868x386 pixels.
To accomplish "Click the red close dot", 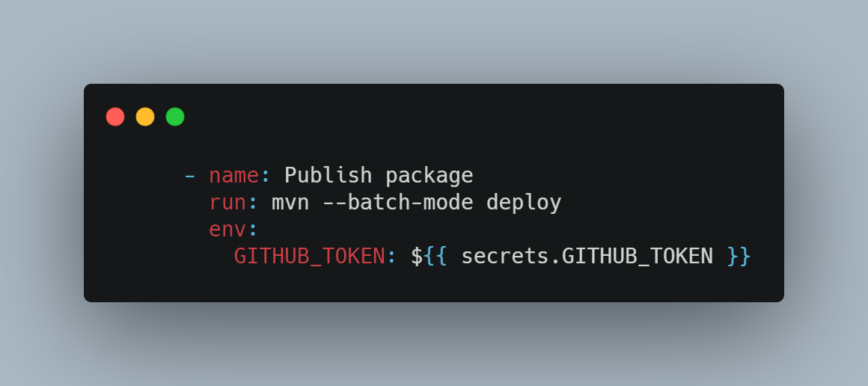I will coord(115,117).
